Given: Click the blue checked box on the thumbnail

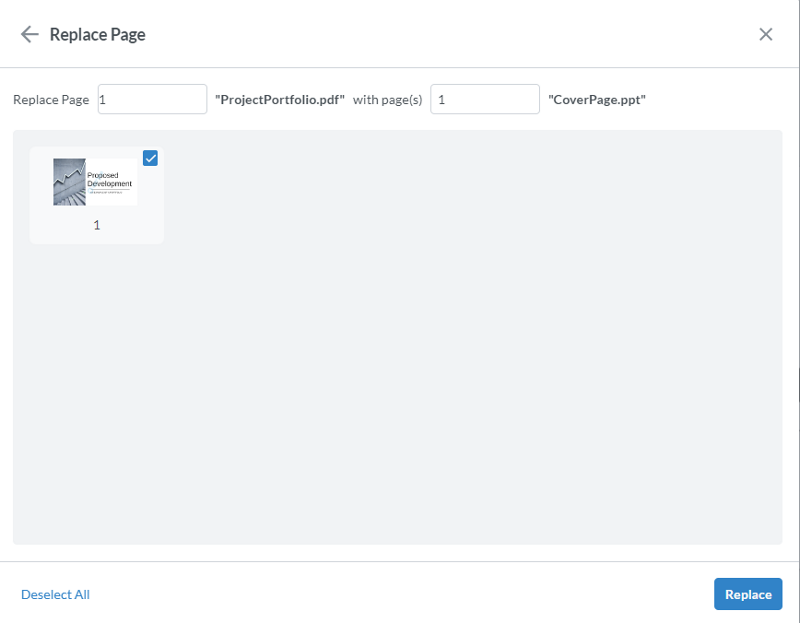Looking at the screenshot, I should tap(152, 158).
